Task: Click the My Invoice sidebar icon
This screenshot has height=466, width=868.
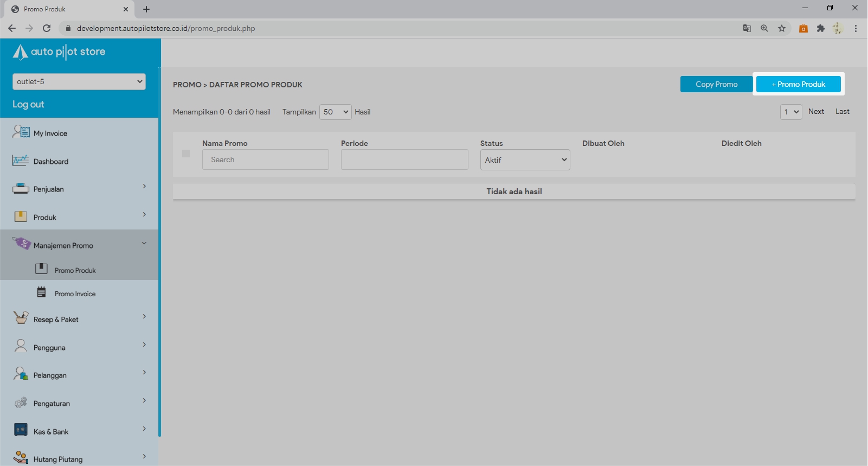Action: (21, 132)
